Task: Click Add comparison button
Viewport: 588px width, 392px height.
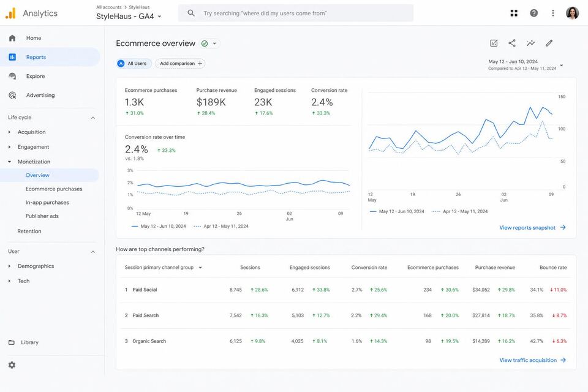Action: (180, 64)
